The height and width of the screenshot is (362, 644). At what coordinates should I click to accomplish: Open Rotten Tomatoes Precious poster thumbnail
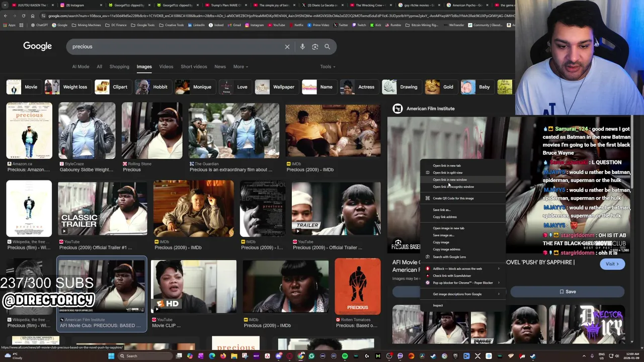tap(358, 287)
